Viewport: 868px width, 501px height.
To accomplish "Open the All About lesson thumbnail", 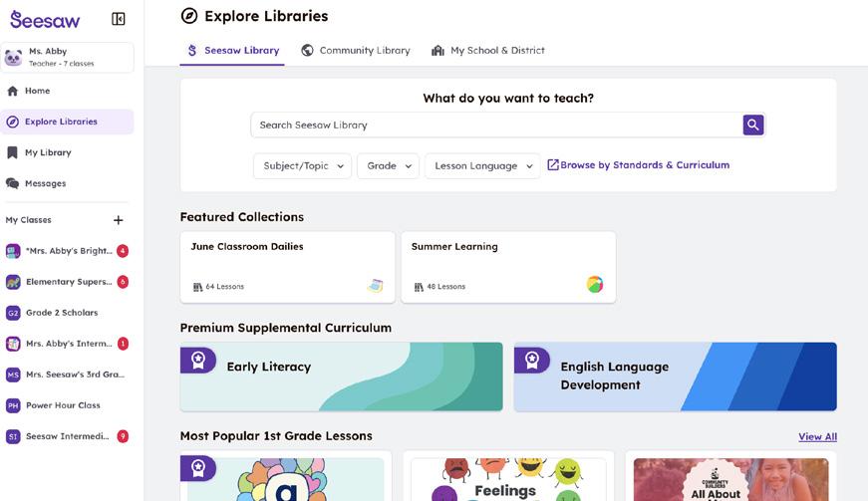I will [x=730, y=479].
